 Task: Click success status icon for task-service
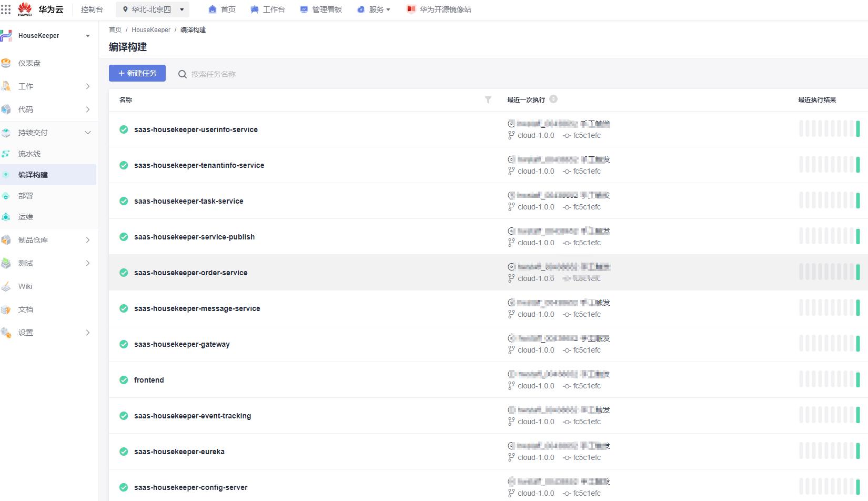(x=124, y=201)
